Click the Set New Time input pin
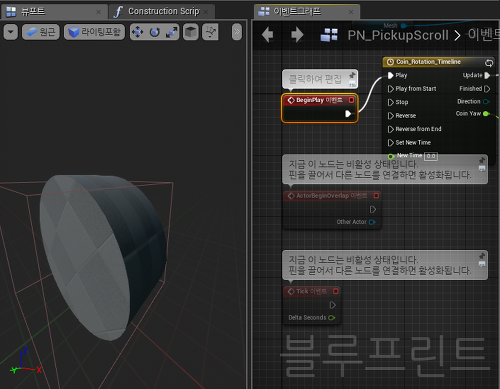Screen dimensions: 500x389 click(x=391, y=143)
